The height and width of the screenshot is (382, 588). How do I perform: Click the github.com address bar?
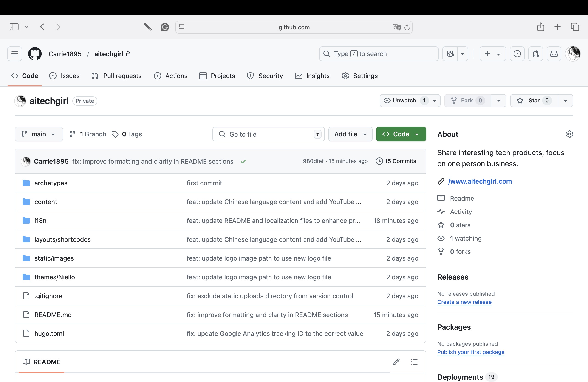pos(294,27)
